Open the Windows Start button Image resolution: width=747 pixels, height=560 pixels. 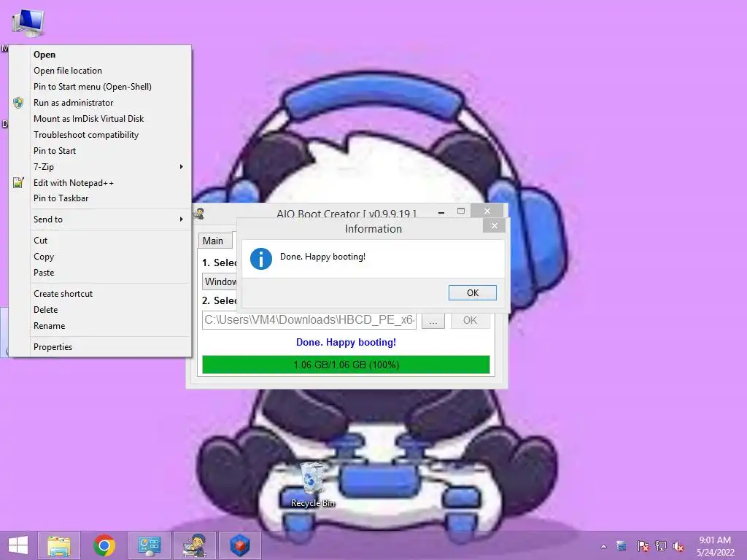tap(18, 545)
